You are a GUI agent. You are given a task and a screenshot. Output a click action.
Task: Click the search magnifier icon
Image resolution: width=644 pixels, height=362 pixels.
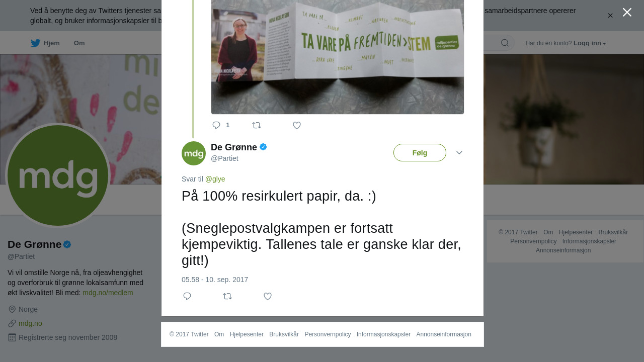pos(505,43)
